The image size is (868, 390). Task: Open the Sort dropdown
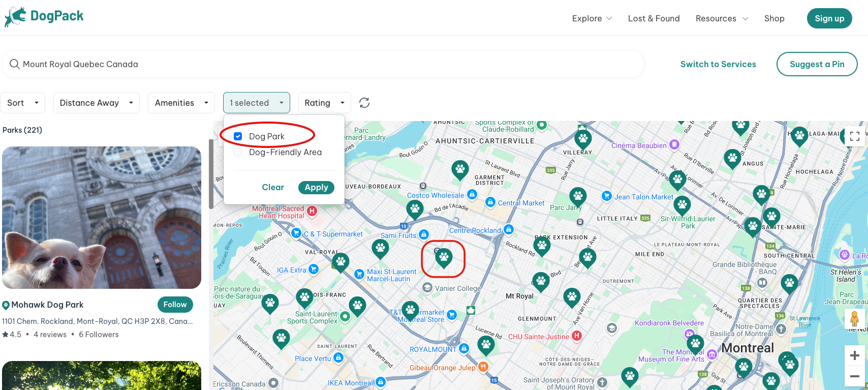23,103
